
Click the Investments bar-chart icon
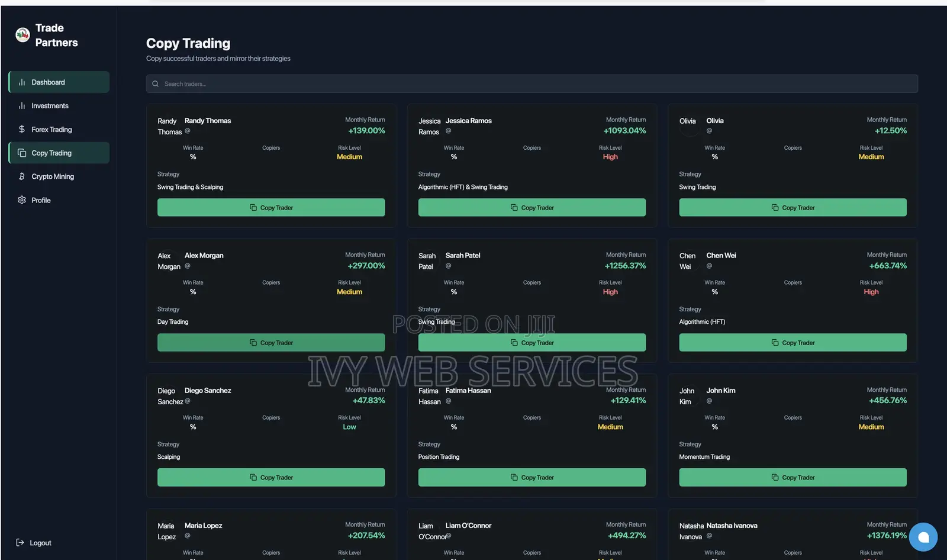coord(22,106)
